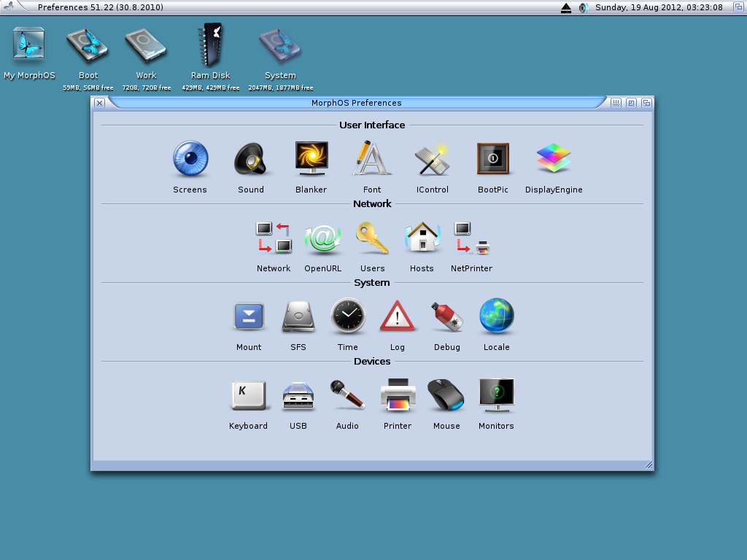Screen dimensions: 747x560
Task: Zoom the MorphOS Preferences window gadget
Action: pyautogui.click(x=631, y=103)
